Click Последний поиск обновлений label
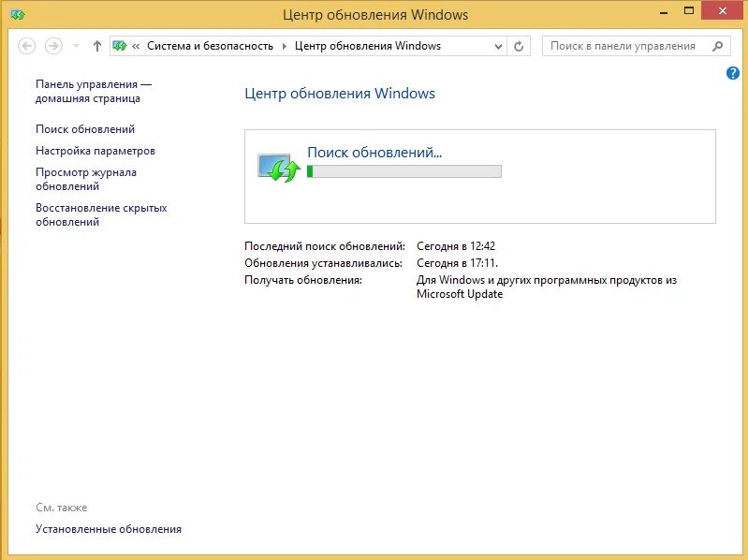748x560 pixels. (325, 246)
